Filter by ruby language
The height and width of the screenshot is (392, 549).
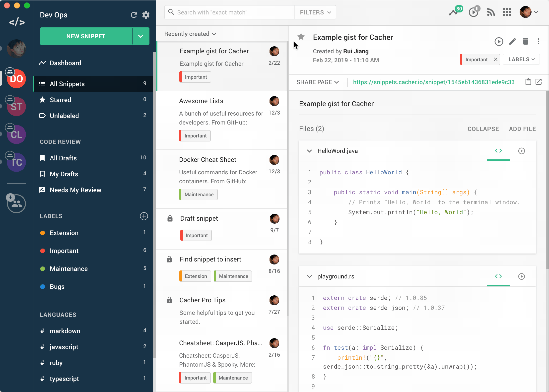(x=93, y=363)
